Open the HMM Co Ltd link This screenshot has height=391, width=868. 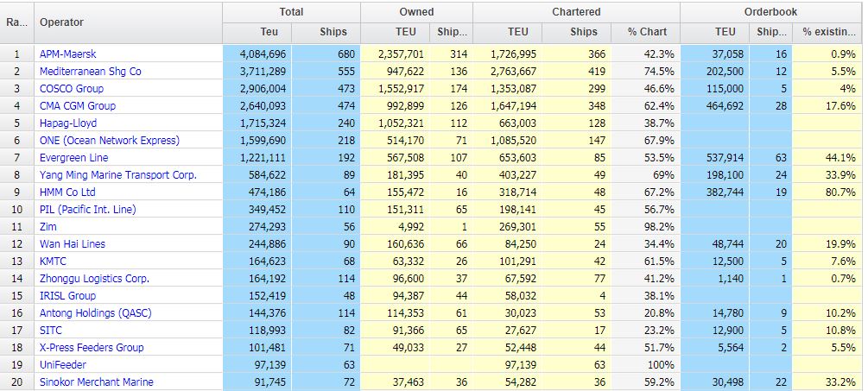pos(67,192)
